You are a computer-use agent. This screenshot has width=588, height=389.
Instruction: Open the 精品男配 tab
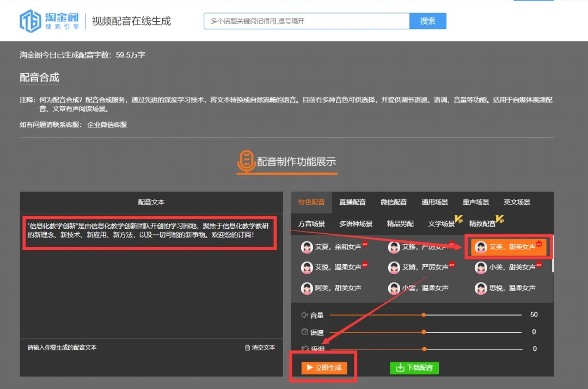pos(400,224)
